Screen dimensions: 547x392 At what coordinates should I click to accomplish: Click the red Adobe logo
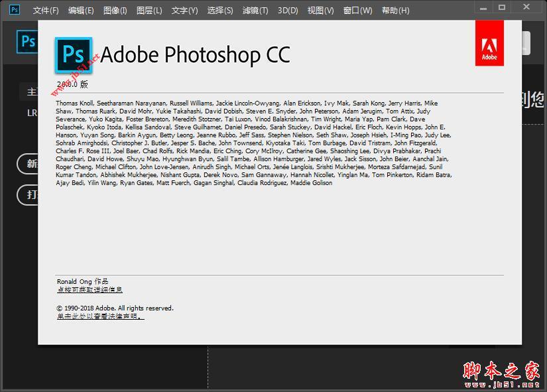point(489,43)
